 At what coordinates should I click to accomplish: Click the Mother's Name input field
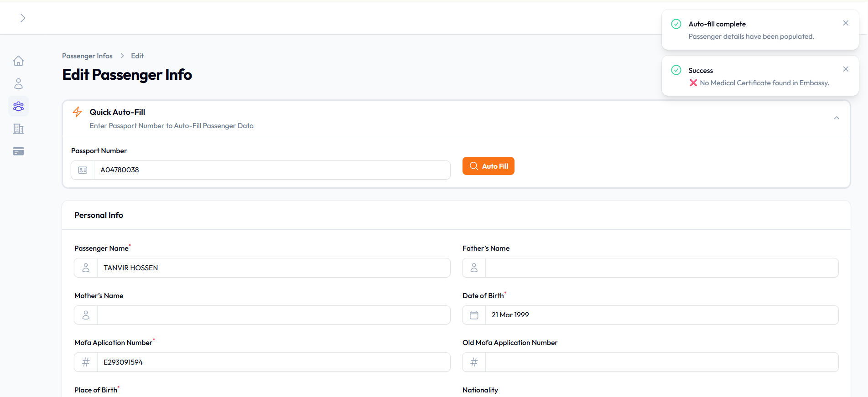click(x=274, y=315)
